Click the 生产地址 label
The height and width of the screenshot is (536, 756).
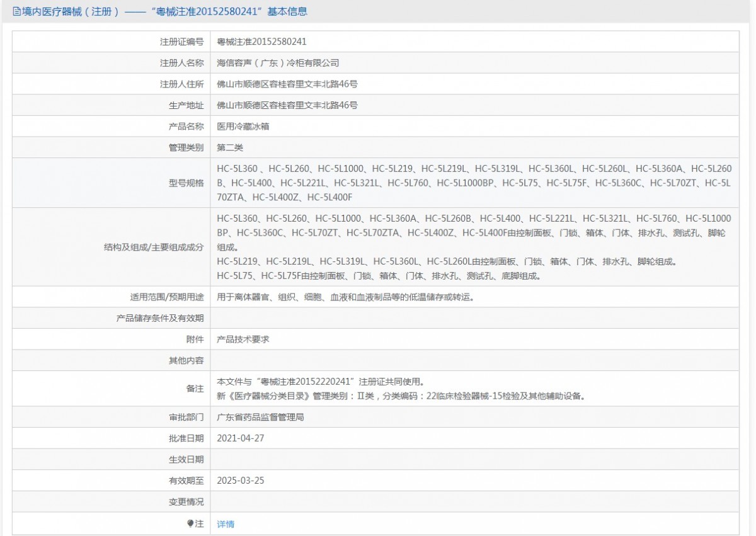click(x=186, y=105)
